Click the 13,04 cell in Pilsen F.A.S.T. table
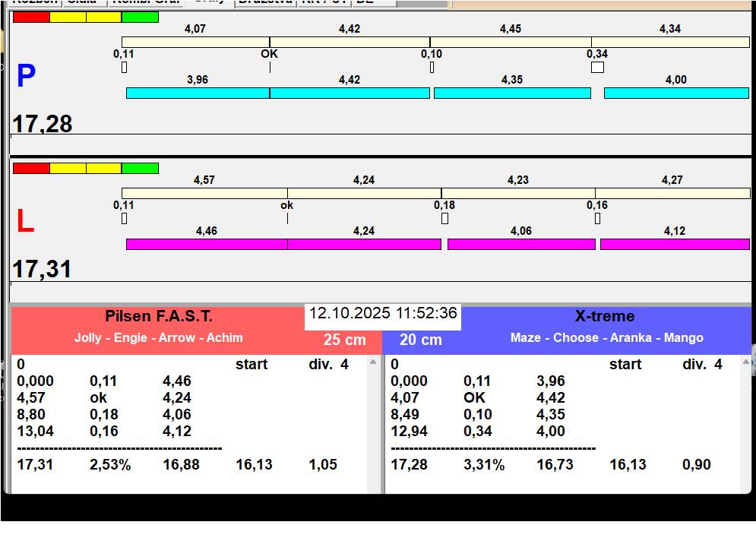The width and height of the screenshot is (756, 544). pos(35,431)
